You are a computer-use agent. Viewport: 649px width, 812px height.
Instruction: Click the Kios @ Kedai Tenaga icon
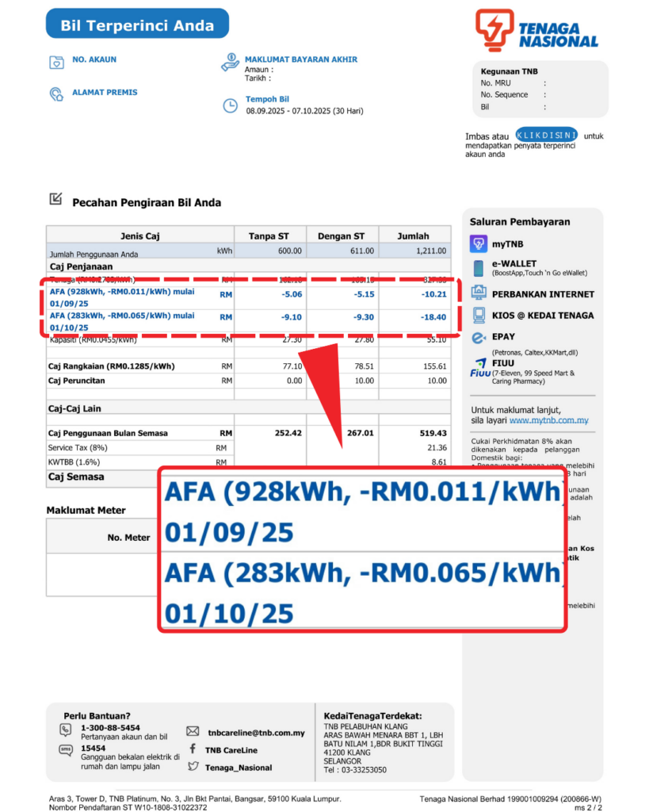coord(478,315)
